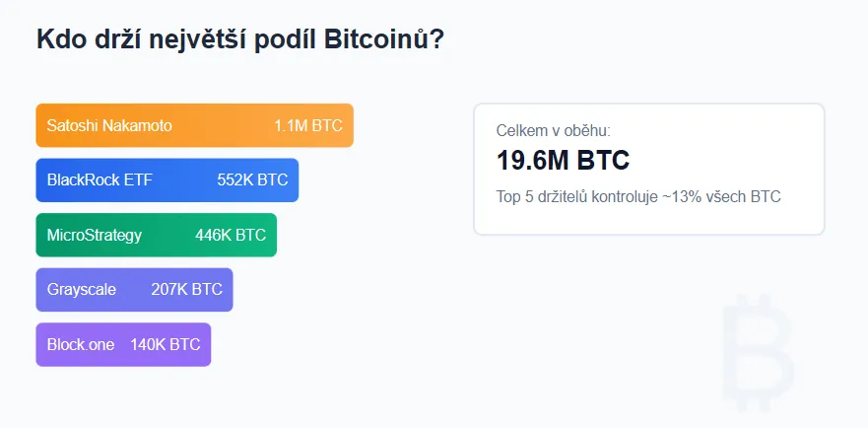Click the 19.6M BTC total figure
This screenshot has width=868, height=428.
pyautogui.click(x=563, y=161)
